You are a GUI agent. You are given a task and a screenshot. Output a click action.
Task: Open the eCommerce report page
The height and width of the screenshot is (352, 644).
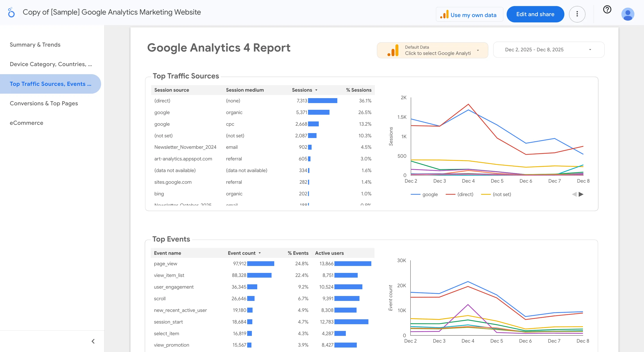[26, 123]
